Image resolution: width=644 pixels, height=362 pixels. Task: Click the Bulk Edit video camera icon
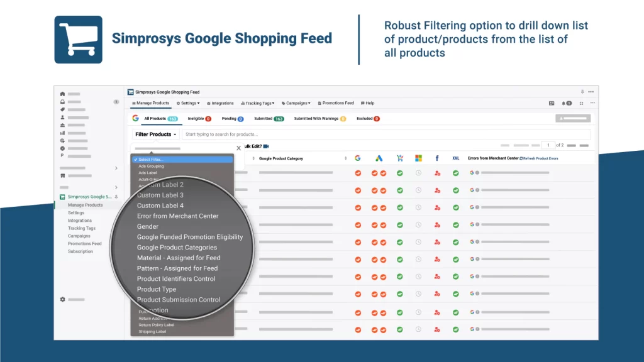[x=266, y=146]
